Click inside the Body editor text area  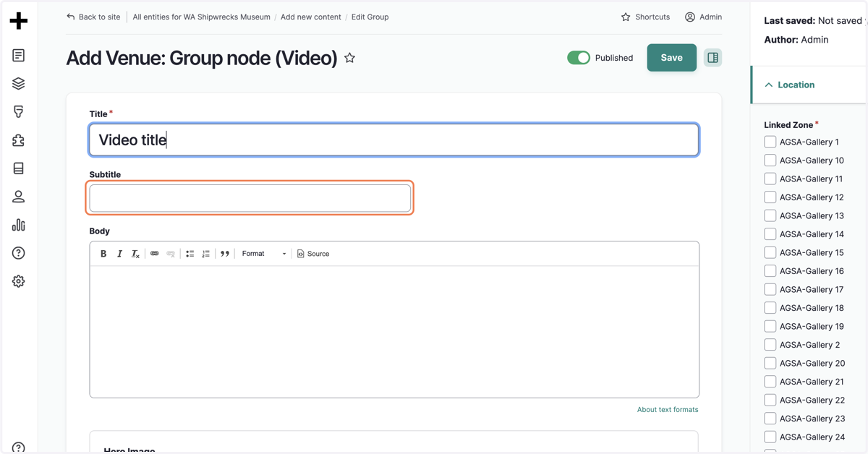[394, 332]
